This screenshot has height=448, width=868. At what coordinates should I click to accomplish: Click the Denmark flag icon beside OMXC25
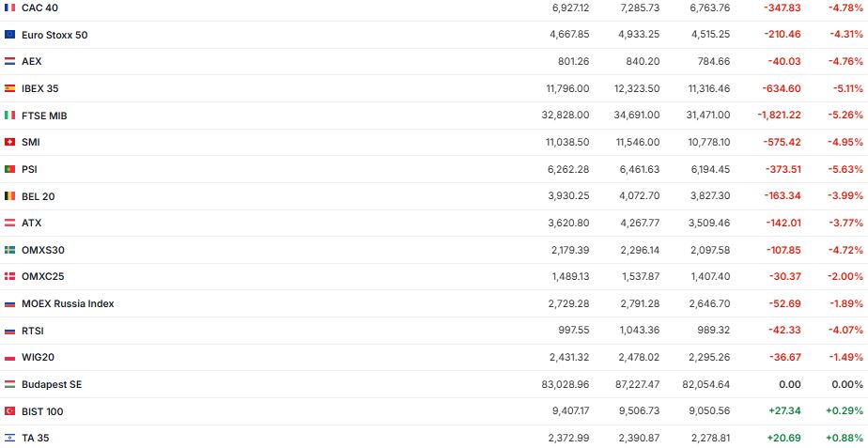pos(10,277)
